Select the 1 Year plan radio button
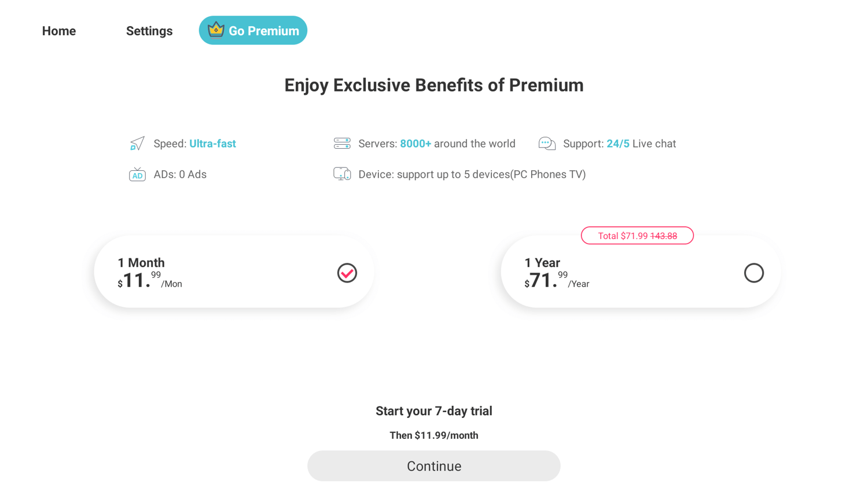Image resolution: width=868 pixels, height=488 pixels. click(753, 273)
